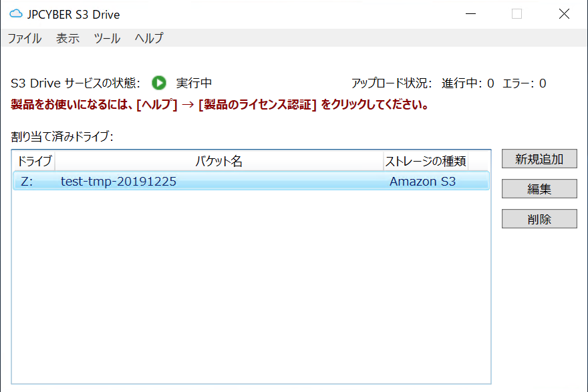The height and width of the screenshot is (392, 588).
Task: Open the ヘルプ menu
Action: 147,39
